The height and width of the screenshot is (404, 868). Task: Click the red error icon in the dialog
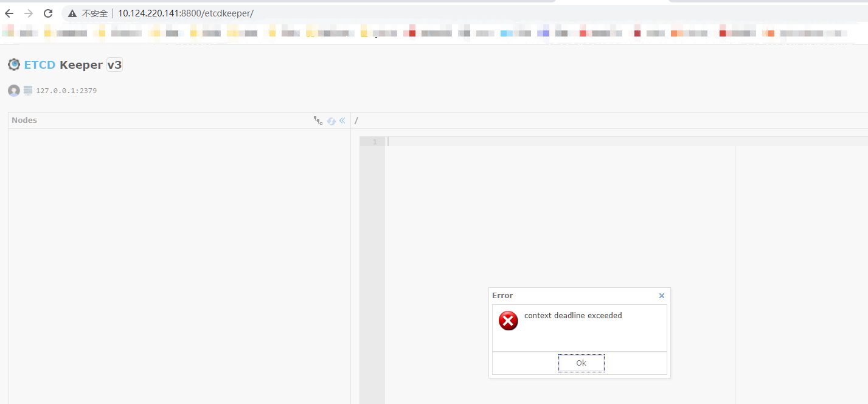(x=508, y=321)
